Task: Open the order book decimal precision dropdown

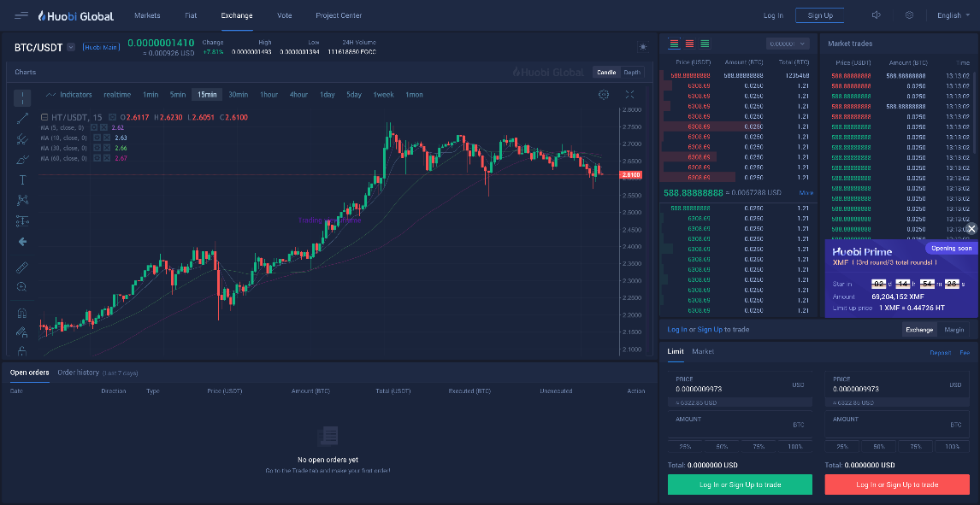Action: point(788,44)
